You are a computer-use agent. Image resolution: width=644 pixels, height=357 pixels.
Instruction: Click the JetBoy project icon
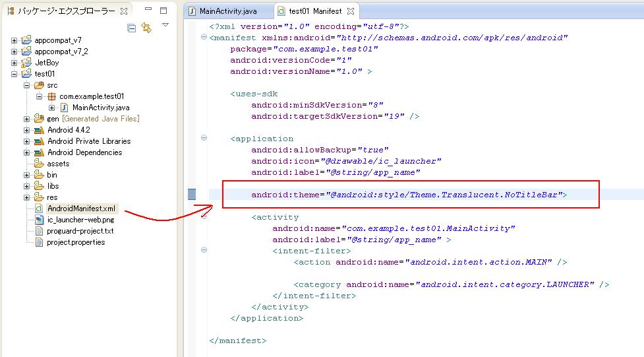[x=27, y=63]
